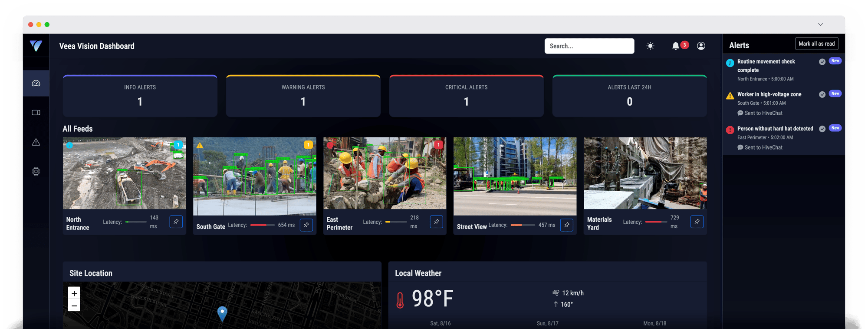Zoom out on the site map
This screenshot has height=329, width=868.
pos(74,306)
